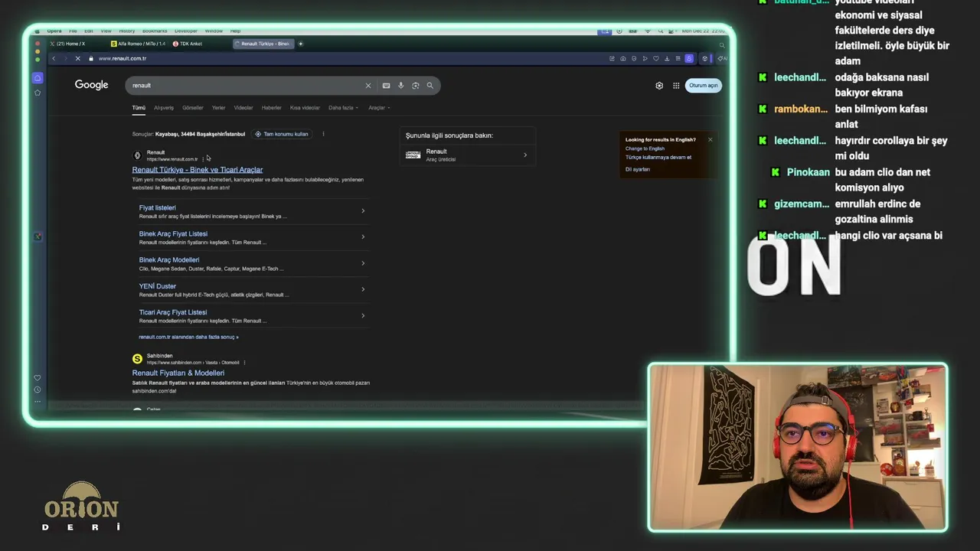This screenshot has height=551, width=980.
Task: Switch to the 'Videolar' tab
Action: coord(243,108)
